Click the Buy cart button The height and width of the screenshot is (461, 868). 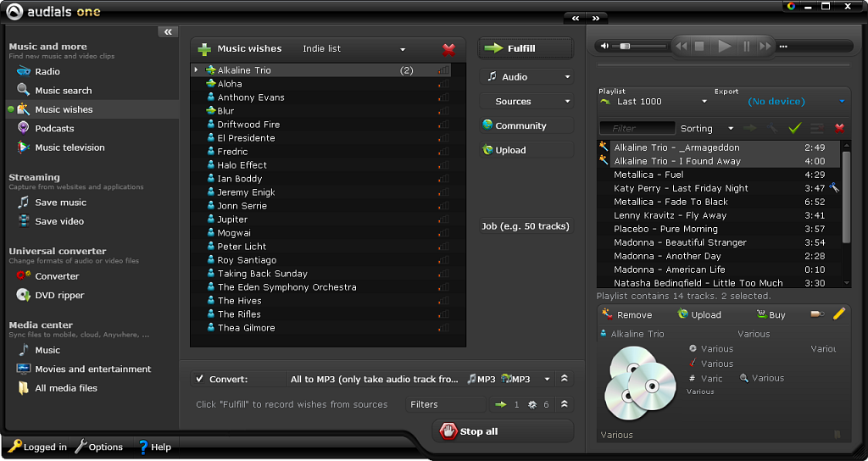(x=771, y=314)
